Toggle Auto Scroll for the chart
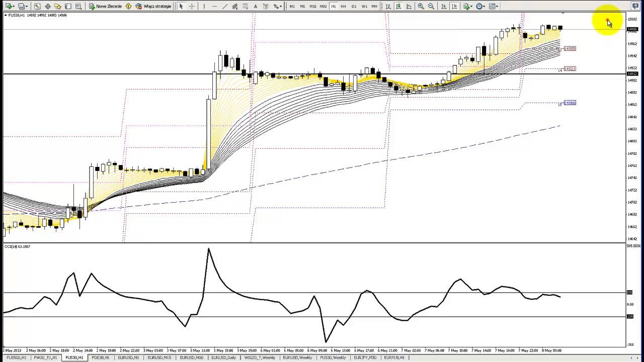 (444, 6)
